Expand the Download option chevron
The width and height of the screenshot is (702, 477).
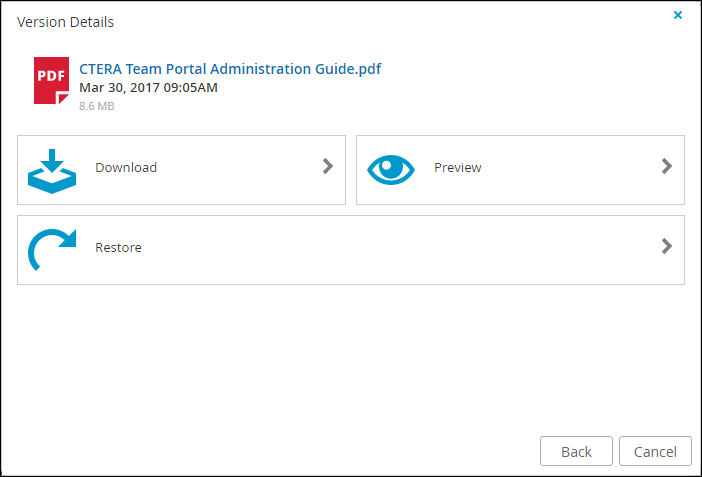[x=328, y=166]
